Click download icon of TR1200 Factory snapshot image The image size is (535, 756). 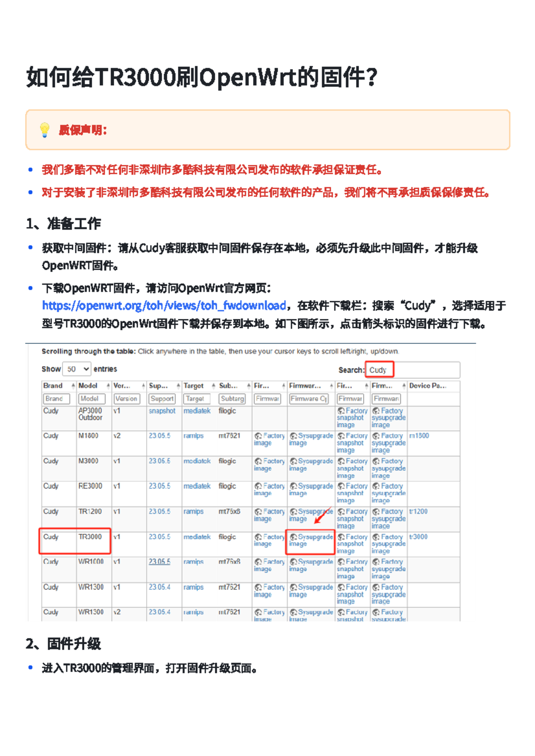tap(341, 512)
